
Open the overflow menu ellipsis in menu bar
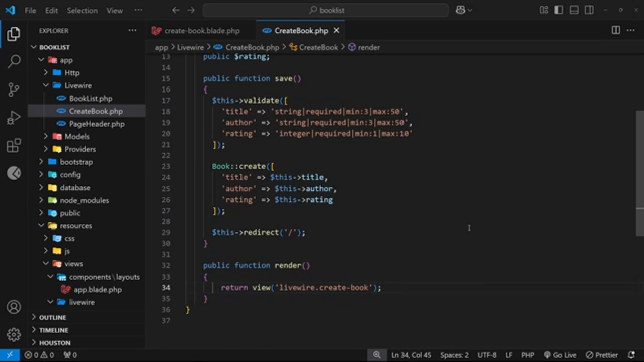click(138, 10)
